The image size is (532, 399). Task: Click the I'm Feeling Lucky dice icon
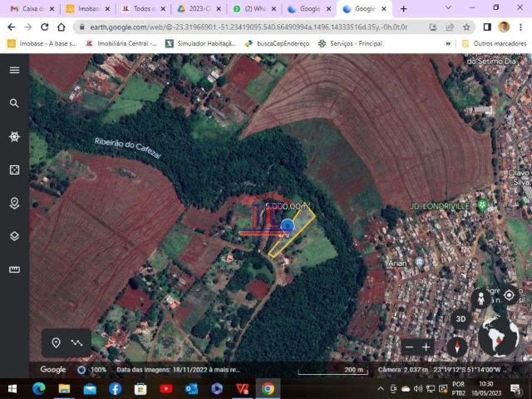(x=14, y=170)
